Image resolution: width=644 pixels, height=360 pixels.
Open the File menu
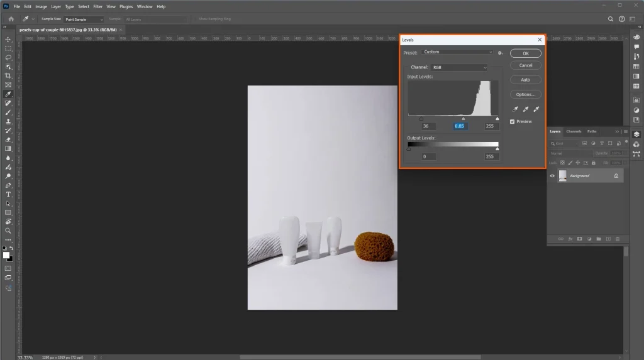[16, 6]
